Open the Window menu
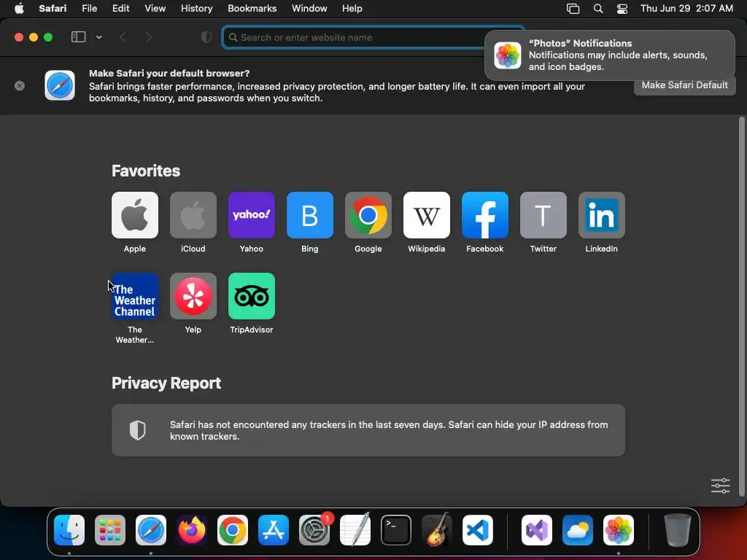The image size is (747, 560). pyautogui.click(x=309, y=9)
